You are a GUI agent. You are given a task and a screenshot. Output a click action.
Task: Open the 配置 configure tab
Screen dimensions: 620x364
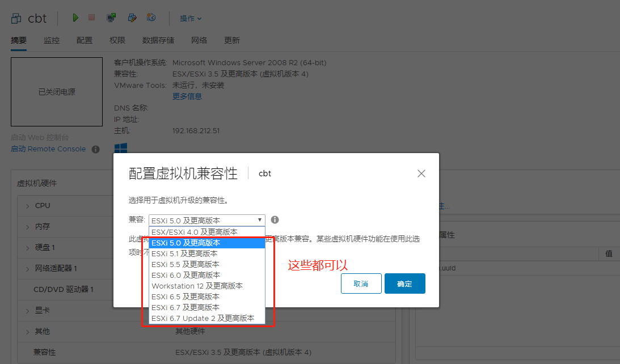(84, 40)
